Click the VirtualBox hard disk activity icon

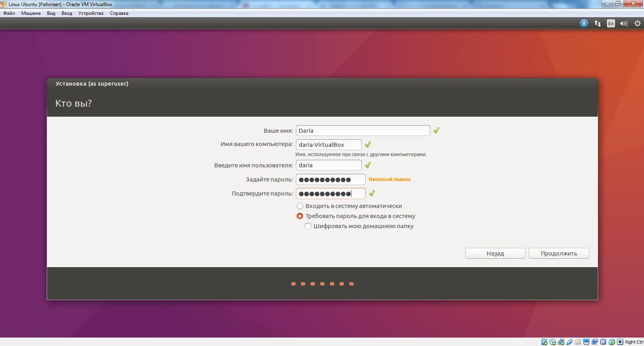544,342
